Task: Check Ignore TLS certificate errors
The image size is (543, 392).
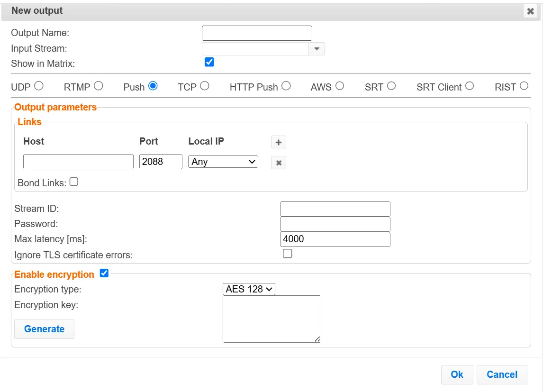Action: 288,254
